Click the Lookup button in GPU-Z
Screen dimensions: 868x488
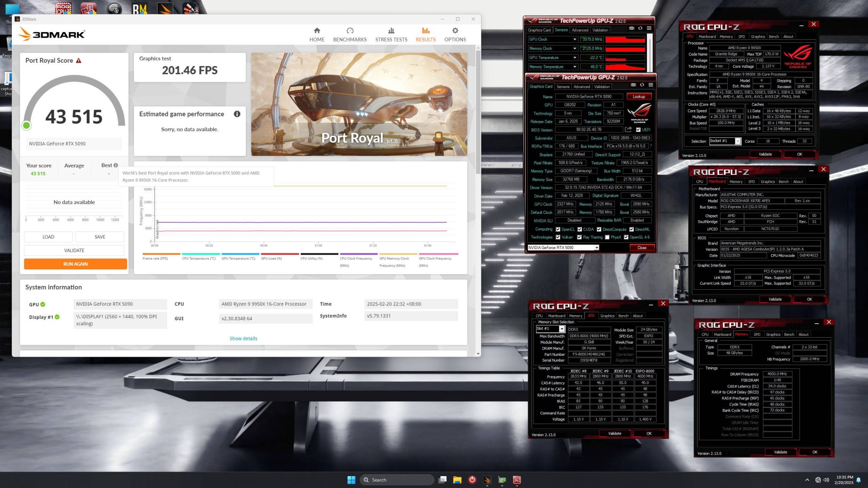click(639, 96)
